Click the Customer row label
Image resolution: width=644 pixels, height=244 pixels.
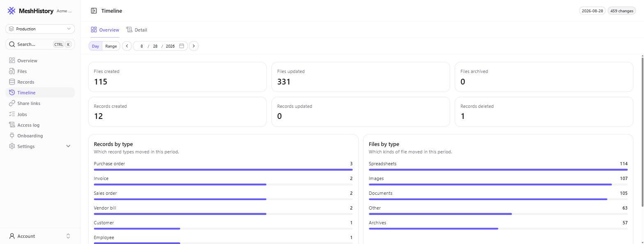[x=103, y=223]
